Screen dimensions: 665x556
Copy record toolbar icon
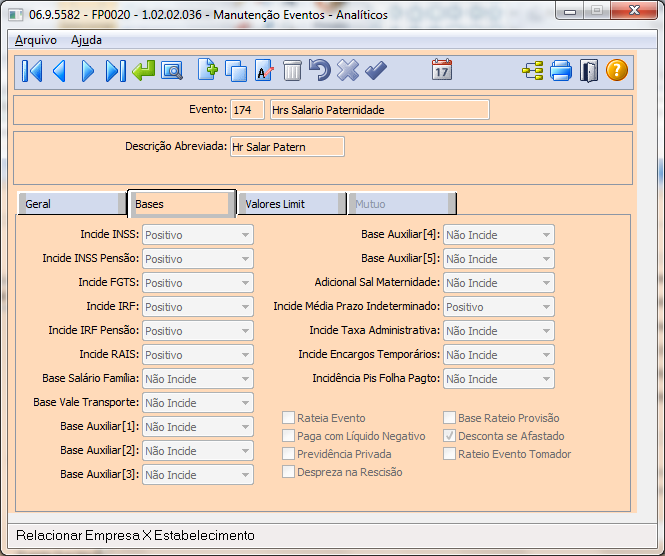(236, 71)
